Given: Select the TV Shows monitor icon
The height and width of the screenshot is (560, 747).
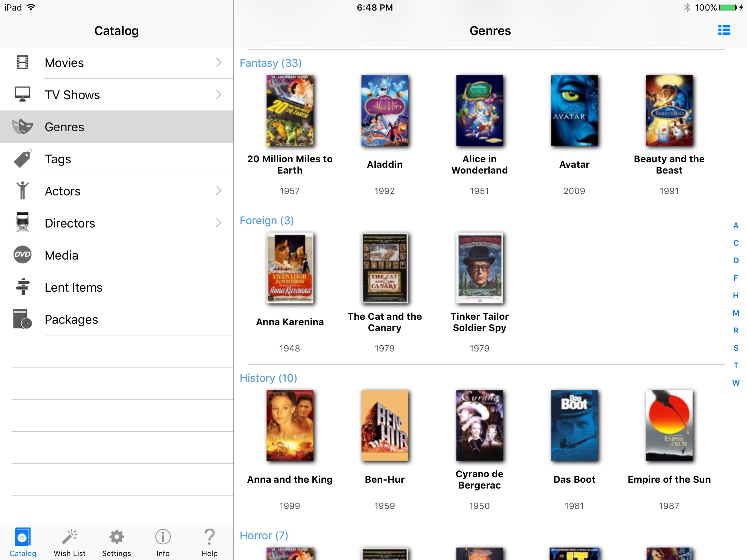Looking at the screenshot, I should click(23, 94).
